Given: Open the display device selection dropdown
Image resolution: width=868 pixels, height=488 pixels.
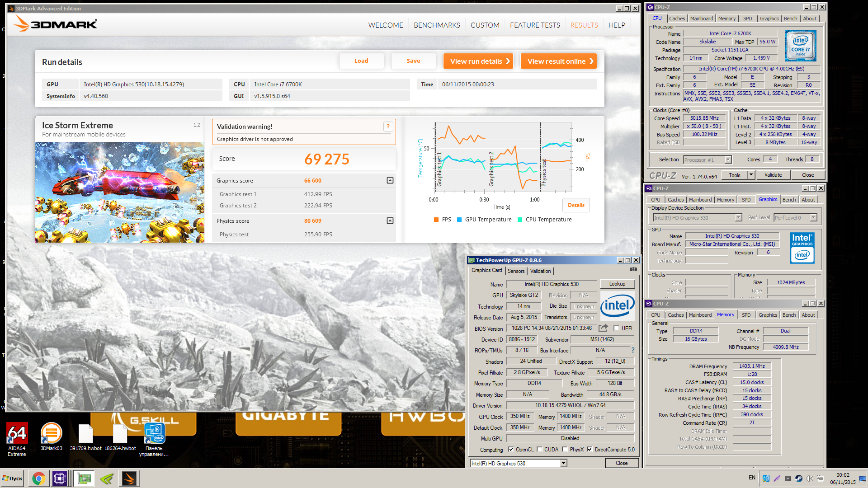Looking at the screenshot, I should click(x=738, y=218).
